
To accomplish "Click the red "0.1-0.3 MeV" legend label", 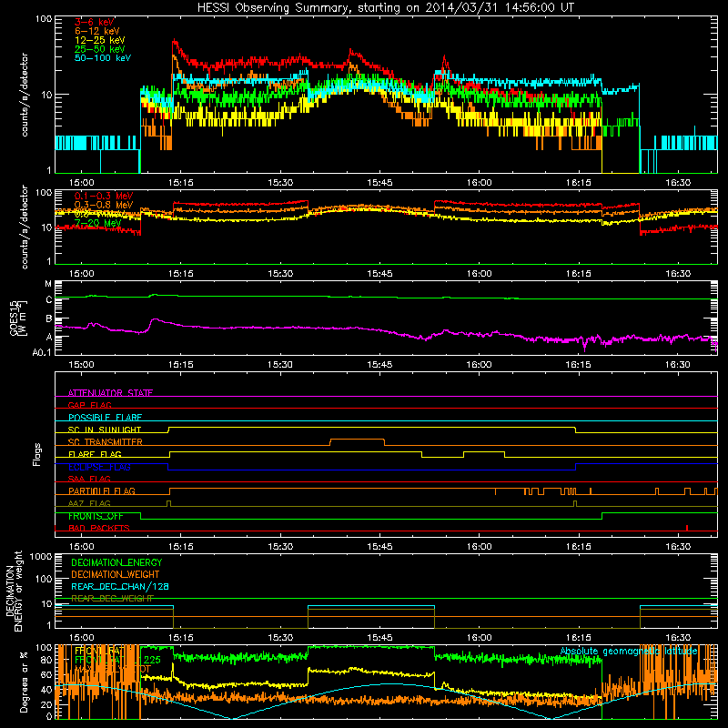I will coord(104,196).
